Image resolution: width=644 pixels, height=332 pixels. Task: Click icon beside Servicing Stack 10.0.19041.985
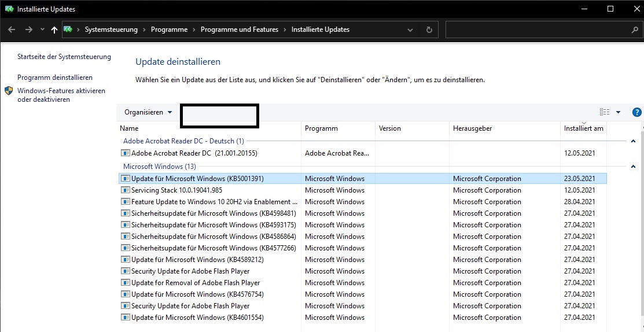(125, 190)
